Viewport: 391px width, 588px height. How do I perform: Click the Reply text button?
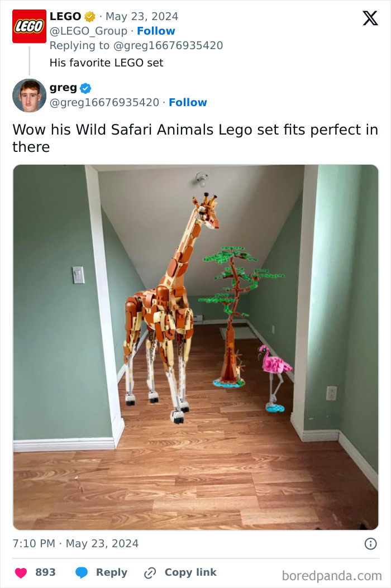pyautogui.click(x=112, y=572)
